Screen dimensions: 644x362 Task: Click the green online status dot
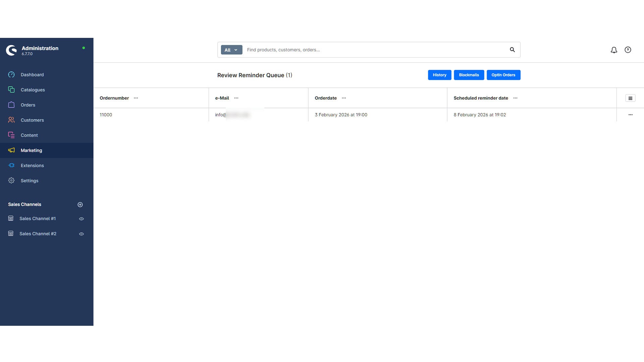[84, 48]
